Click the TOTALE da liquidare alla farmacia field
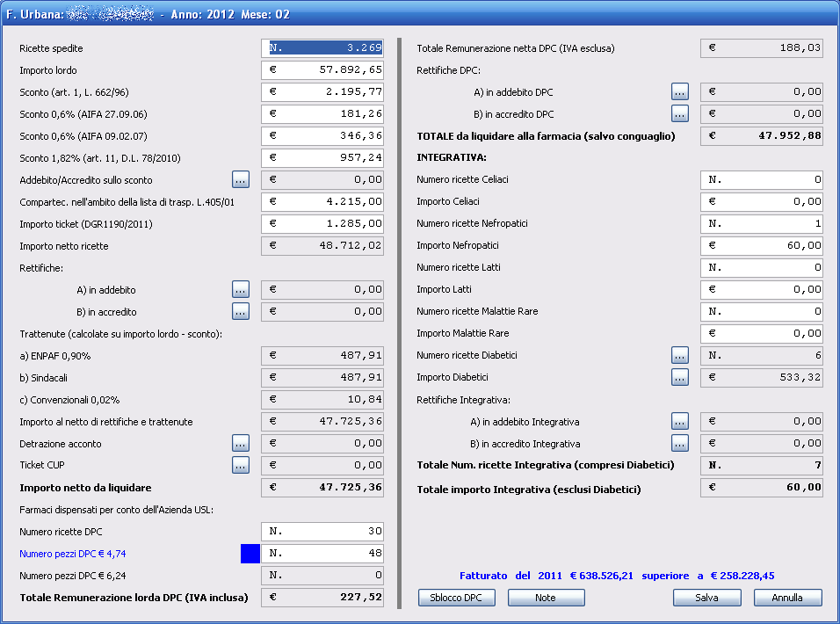The height and width of the screenshot is (624, 840). 762,136
